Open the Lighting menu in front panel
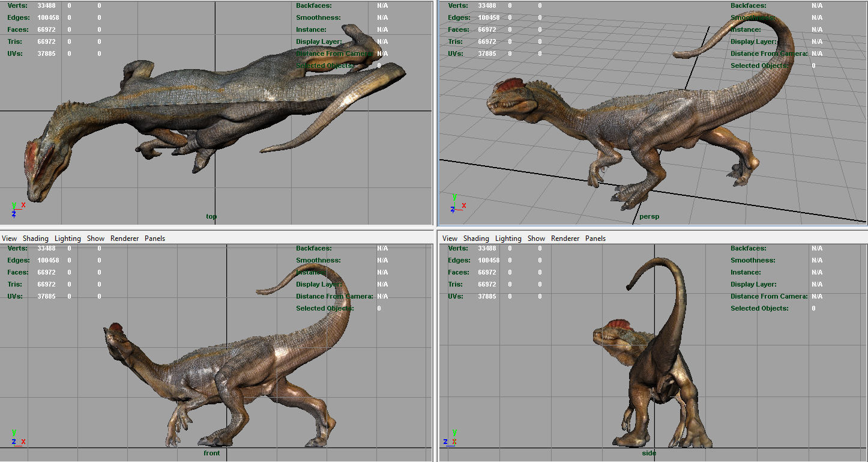868x462 pixels. (68, 239)
